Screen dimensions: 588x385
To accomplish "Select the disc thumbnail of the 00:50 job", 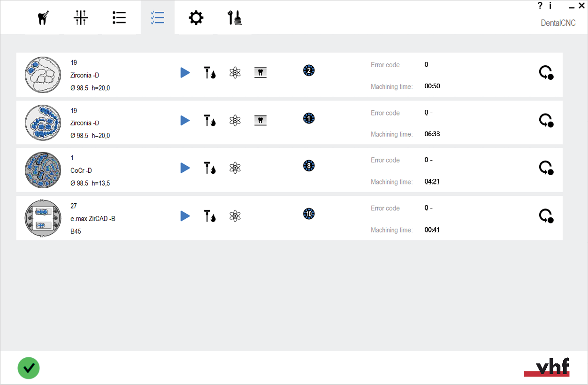I will click(x=43, y=75).
